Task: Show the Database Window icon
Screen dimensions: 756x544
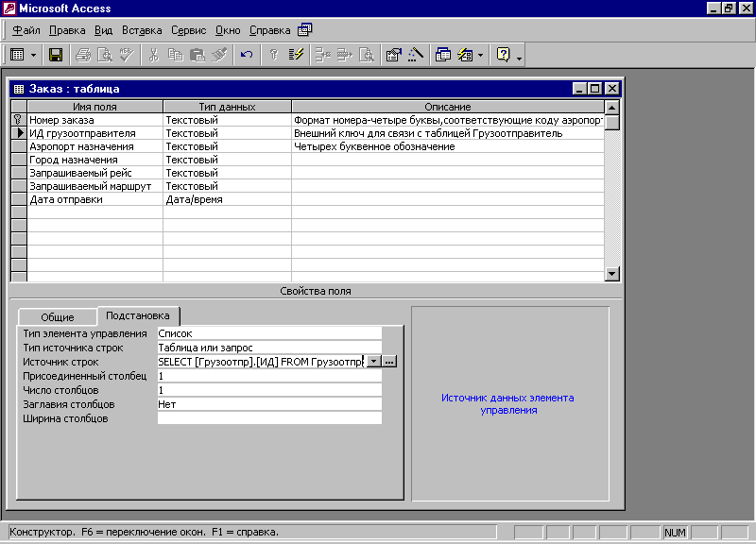Action: (x=443, y=55)
